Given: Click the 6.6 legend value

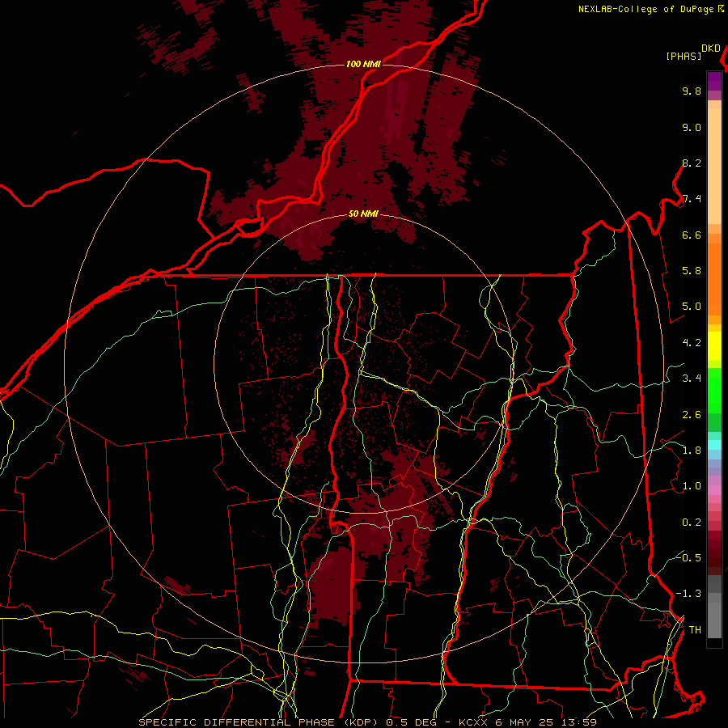Looking at the screenshot, I should coord(692,235).
